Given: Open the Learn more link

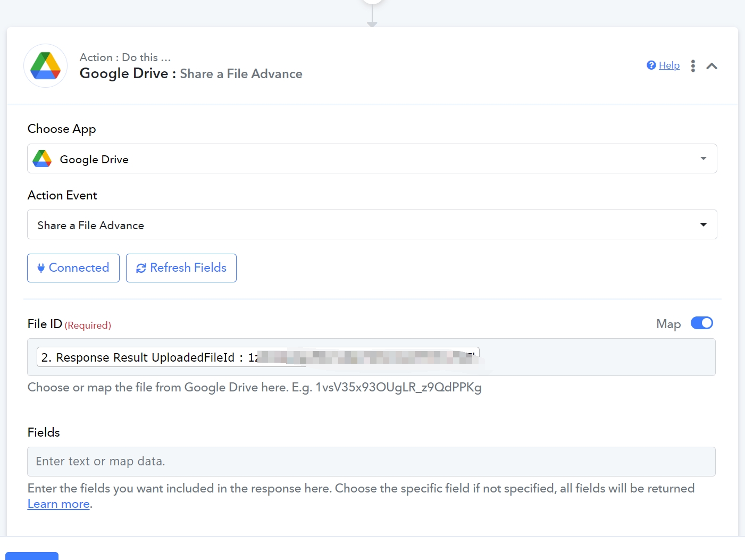Looking at the screenshot, I should [x=58, y=504].
